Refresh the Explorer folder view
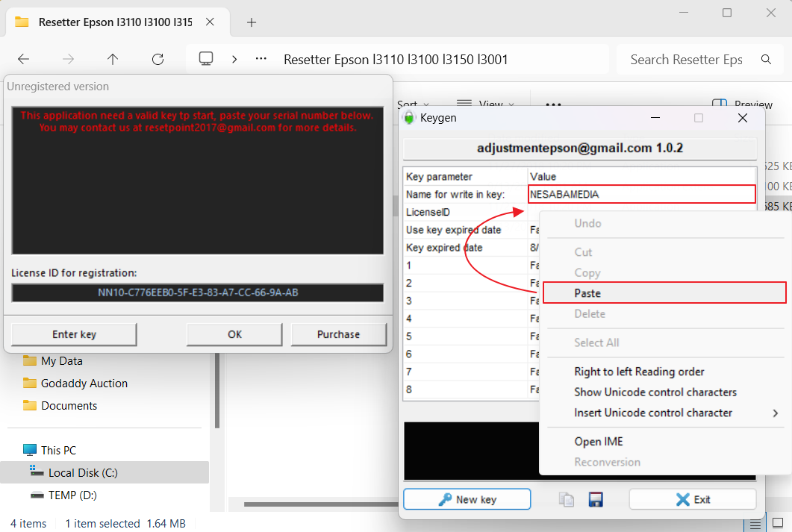 158,60
